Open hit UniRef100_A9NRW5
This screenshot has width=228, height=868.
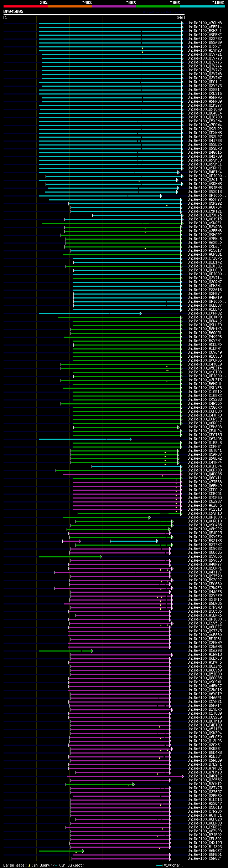pyautogui.click(x=204, y=98)
